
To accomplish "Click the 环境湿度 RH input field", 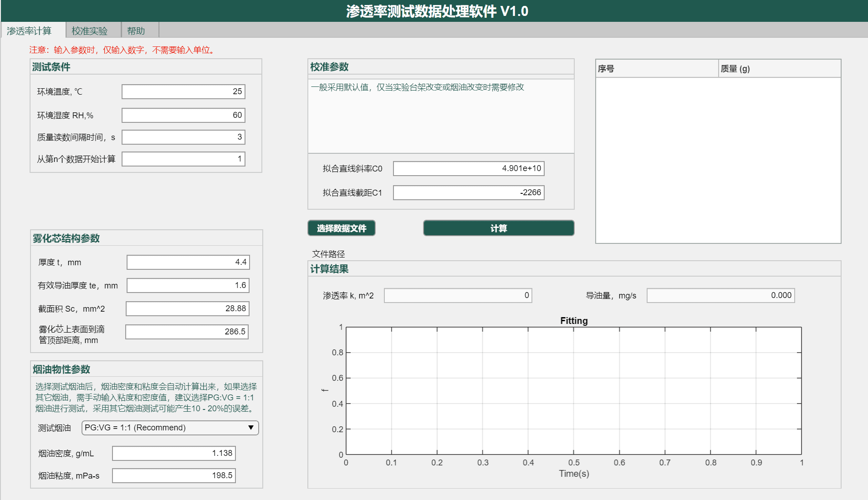I will click(x=184, y=115).
